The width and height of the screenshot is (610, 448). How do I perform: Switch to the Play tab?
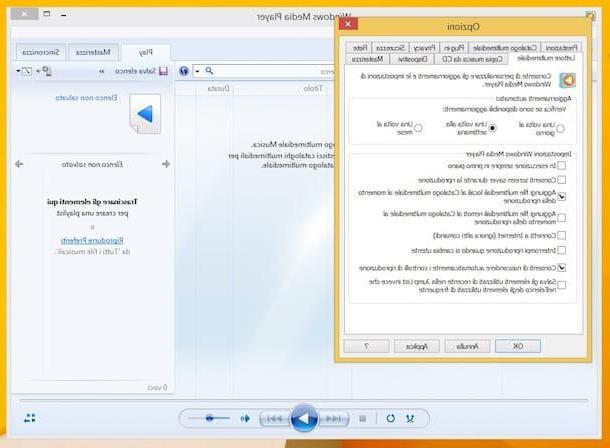point(145,52)
